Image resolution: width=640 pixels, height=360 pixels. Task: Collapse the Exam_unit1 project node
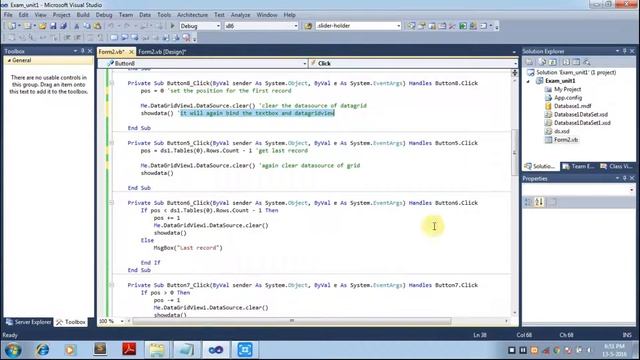point(528,81)
